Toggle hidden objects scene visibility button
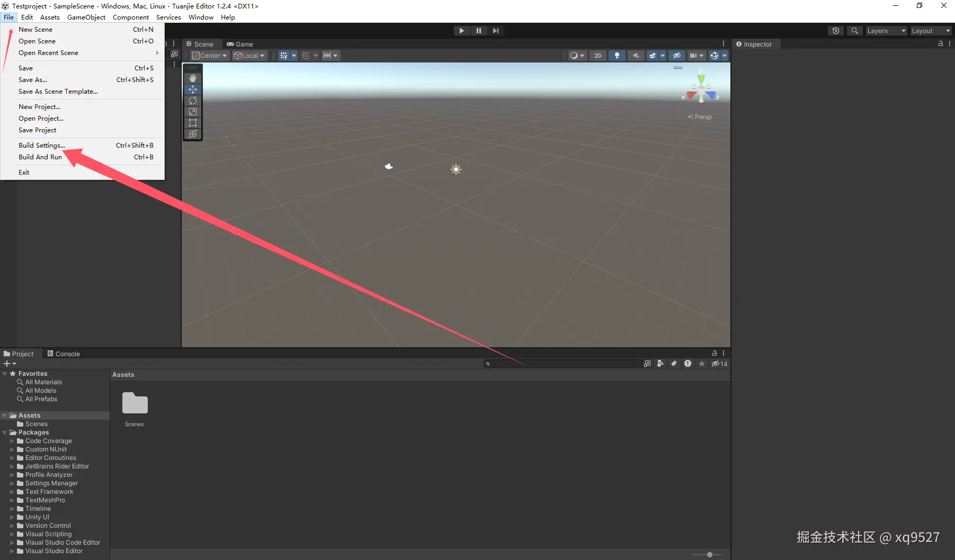 pyautogui.click(x=676, y=56)
